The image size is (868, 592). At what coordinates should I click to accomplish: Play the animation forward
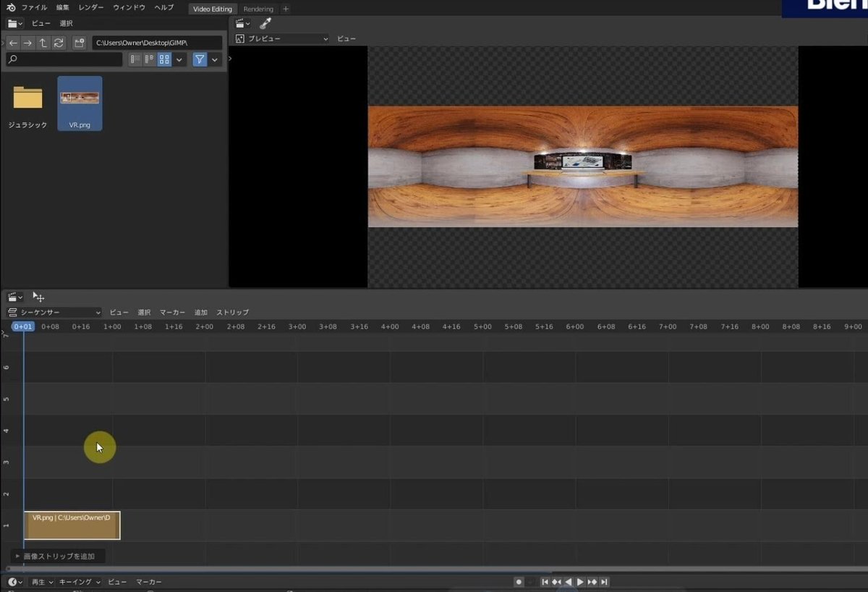tap(580, 582)
